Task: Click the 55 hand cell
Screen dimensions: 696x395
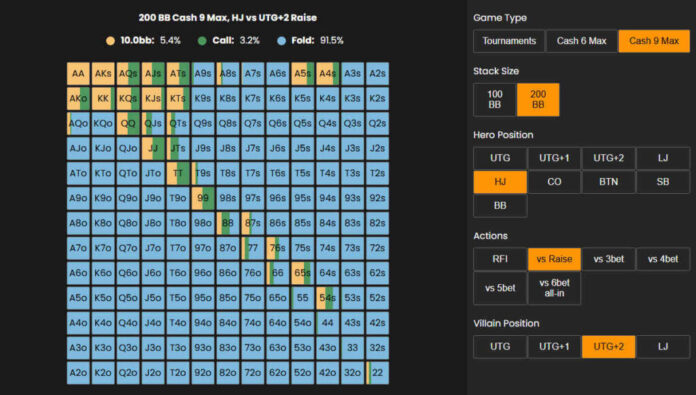Action: coord(302,298)
